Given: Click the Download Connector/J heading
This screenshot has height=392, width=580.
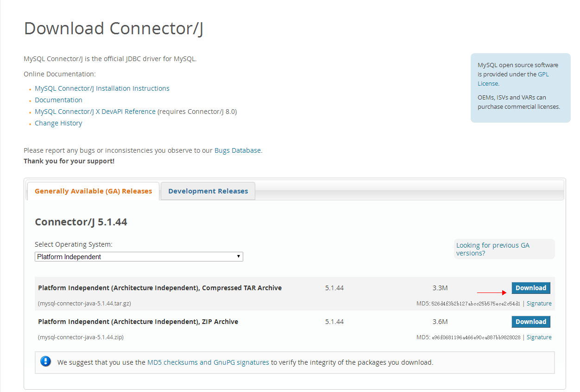Looking at the screenshot, I should click(113, 29).
